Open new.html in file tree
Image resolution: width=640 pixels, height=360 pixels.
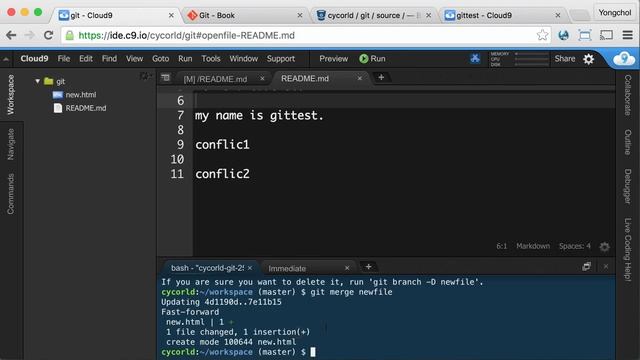[81, 95]
